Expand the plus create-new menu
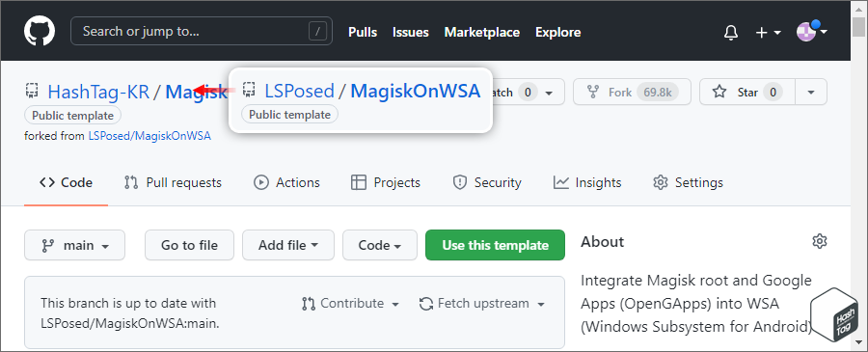Viewport: 868px width, 352px height. [x=769, y=33]
